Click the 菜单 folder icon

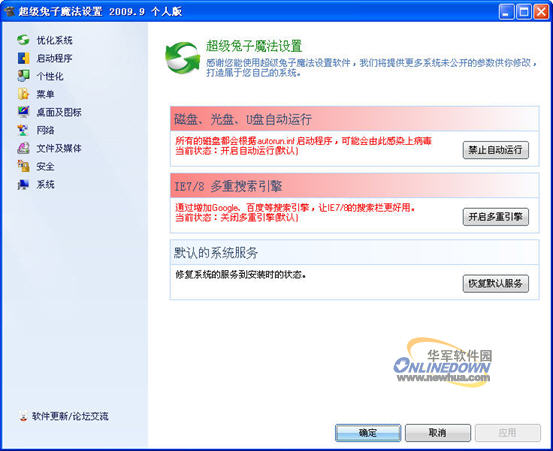[x=23, y=94]
